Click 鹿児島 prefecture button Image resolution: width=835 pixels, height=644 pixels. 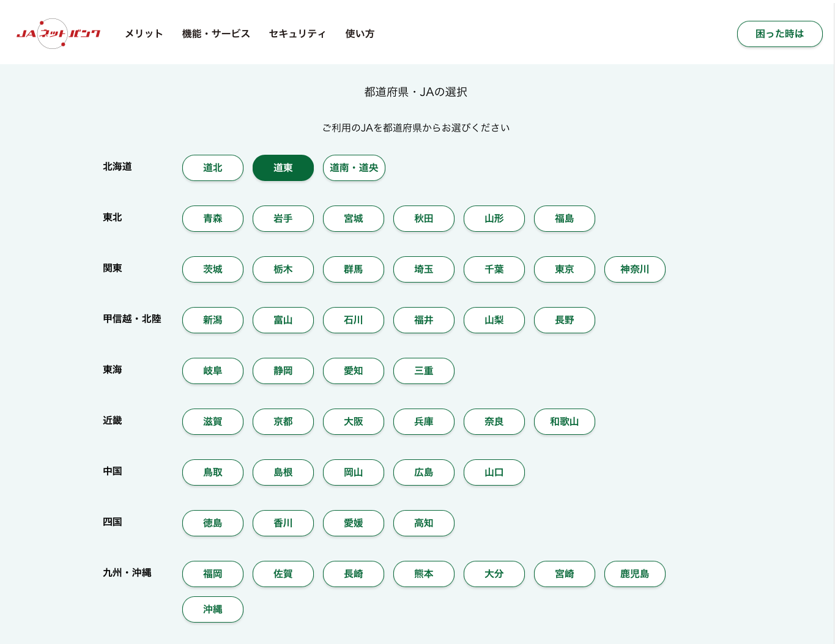click(x=635, y=574)
